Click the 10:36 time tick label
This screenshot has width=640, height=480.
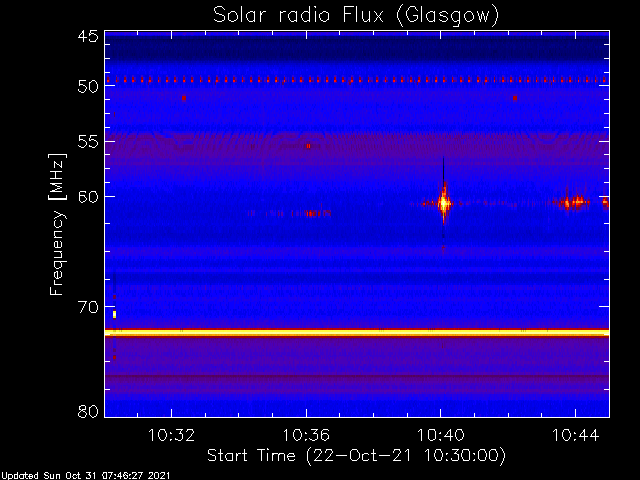tap(306, 435)
